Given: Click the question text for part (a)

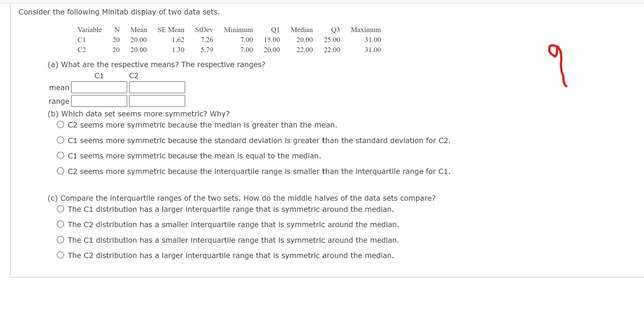Looking at the screenshot, I should [x=156, y=64].
